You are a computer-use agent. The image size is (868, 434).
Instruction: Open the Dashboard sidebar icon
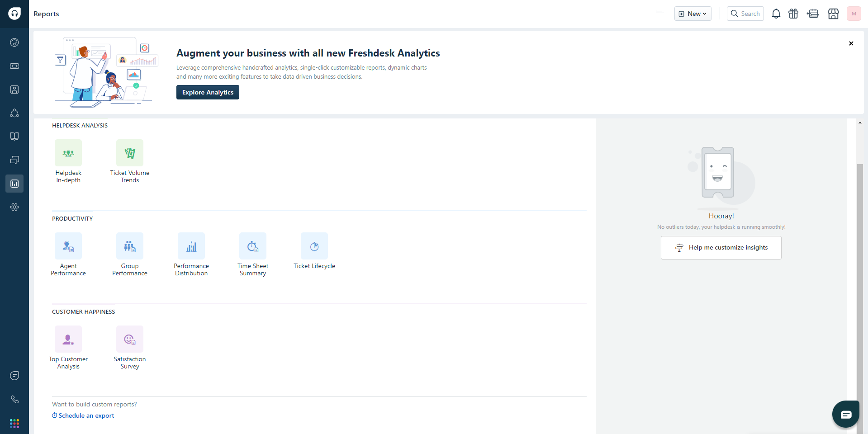(14, 42)
